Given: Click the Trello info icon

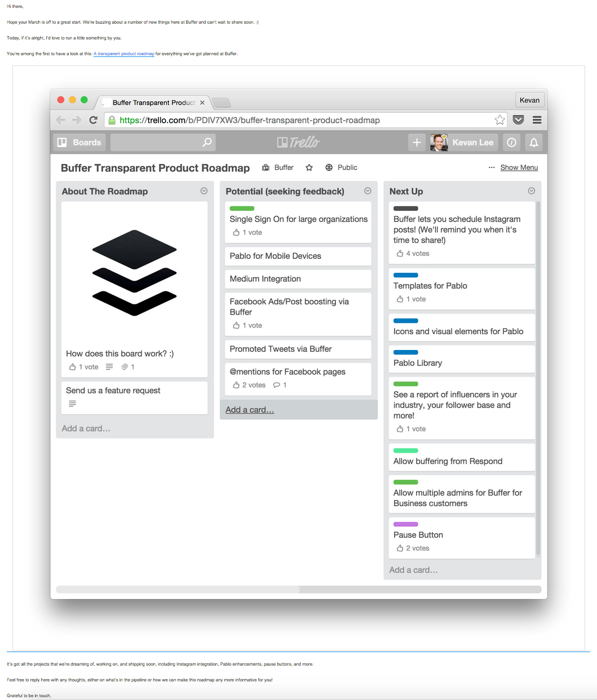Looking at the screenshot, I should [x=511, y=143].
